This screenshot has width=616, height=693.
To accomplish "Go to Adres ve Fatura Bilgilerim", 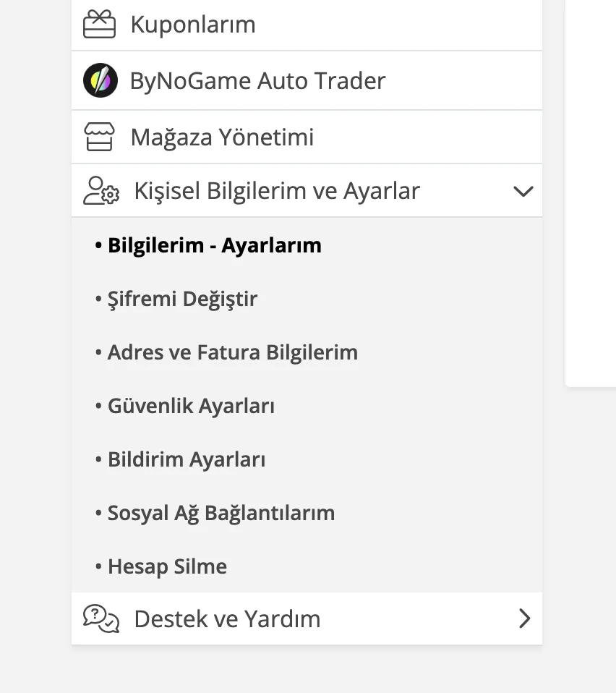I will click(232, 352).
